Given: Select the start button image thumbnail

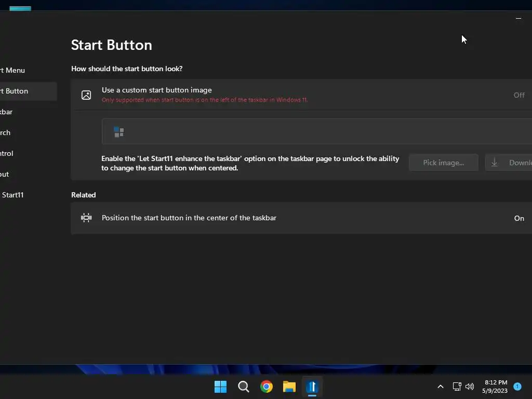Looking at the screenshot, I should [119, 132].
